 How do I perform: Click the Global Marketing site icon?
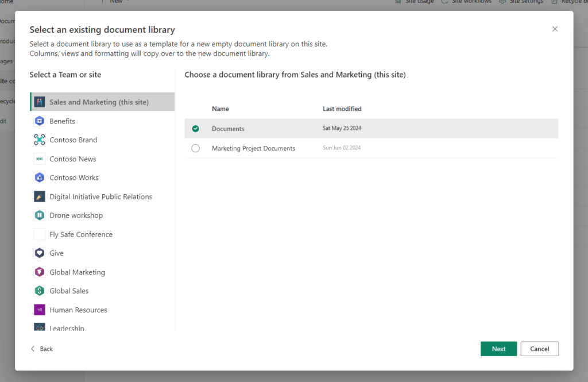(x=40, y=272)
